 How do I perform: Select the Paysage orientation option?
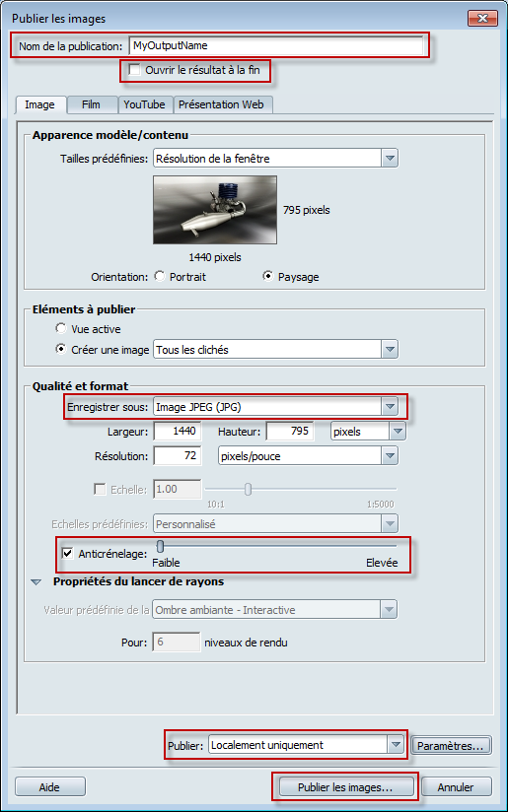(268, 276)
